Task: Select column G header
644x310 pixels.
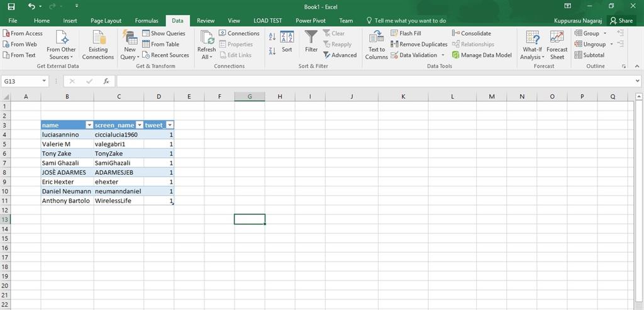Action: (x=249, y=97)
